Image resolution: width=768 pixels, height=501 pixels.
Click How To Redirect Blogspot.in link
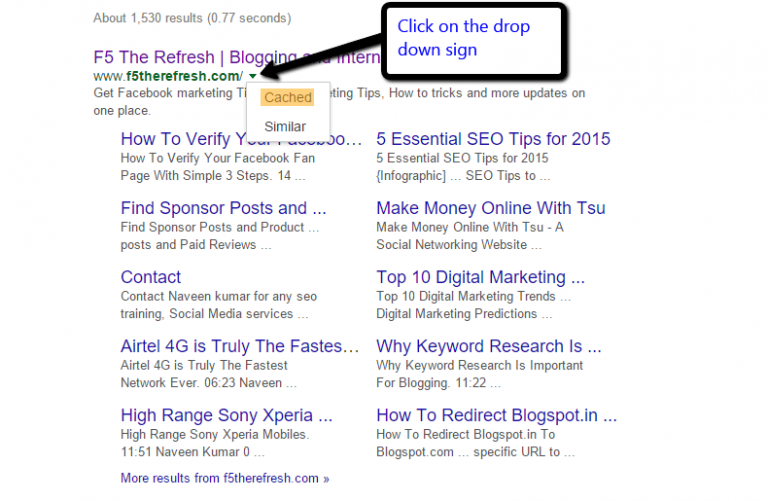click(496, 415)
